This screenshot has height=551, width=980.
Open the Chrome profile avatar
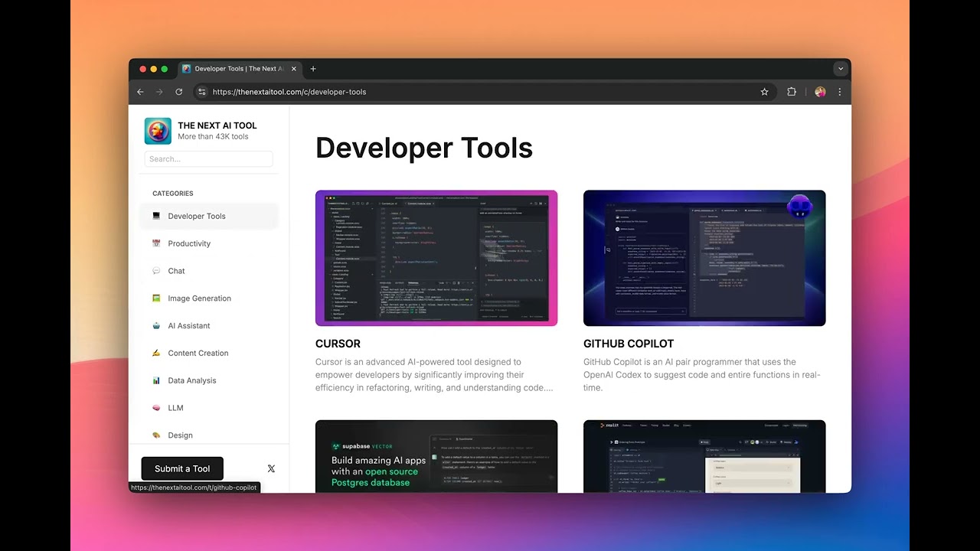click(x=820, y=92)
